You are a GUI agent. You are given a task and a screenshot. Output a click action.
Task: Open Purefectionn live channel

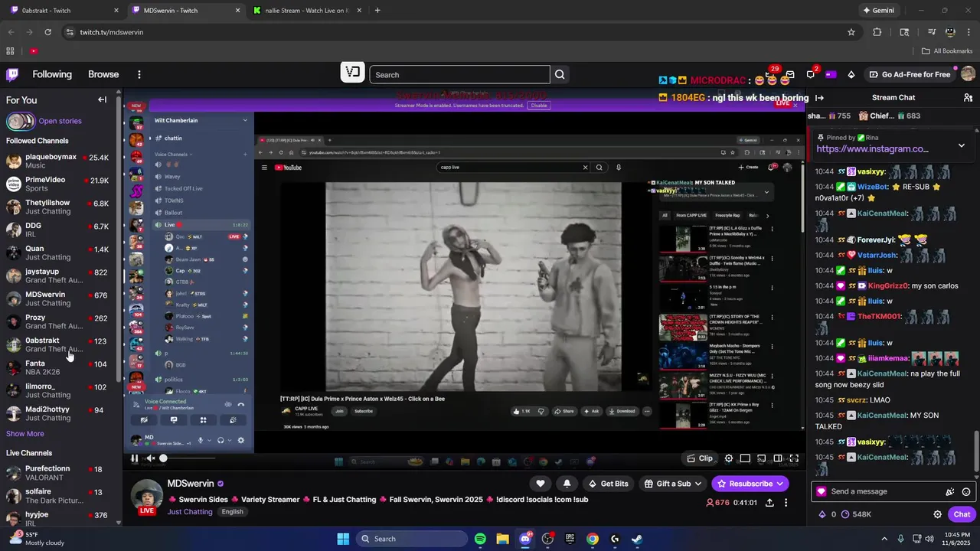point(57,473)
